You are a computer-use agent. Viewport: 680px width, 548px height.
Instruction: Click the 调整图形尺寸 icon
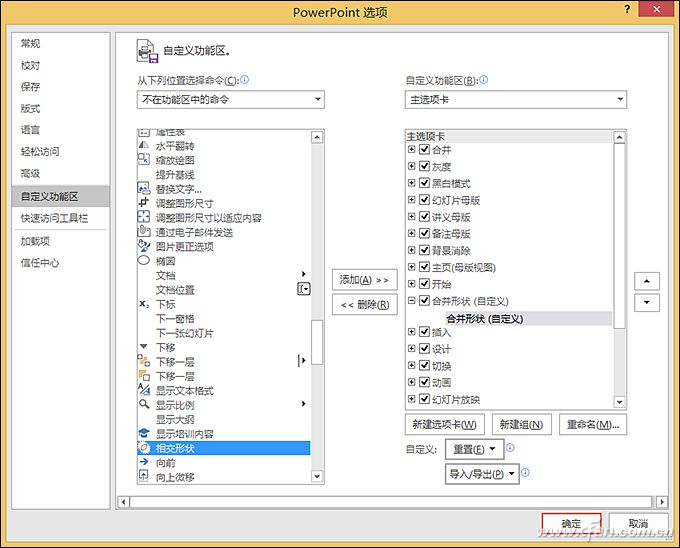pyautogui.click(x=144, y=202)
